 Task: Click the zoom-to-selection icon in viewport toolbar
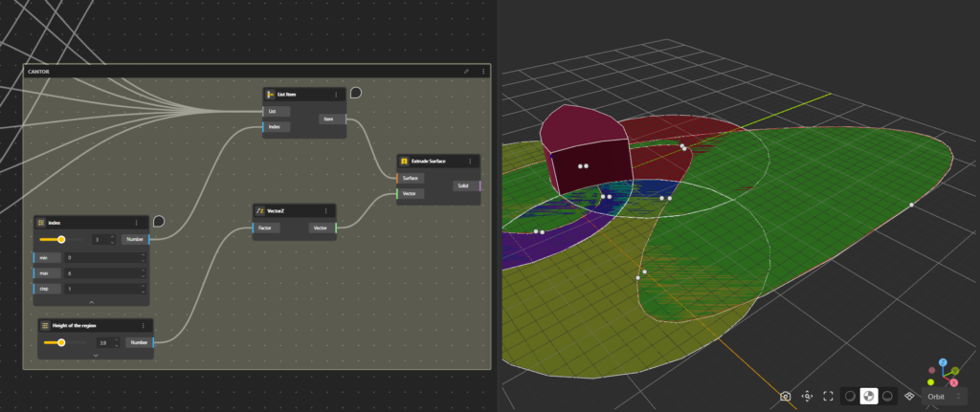tap(807, 396)
